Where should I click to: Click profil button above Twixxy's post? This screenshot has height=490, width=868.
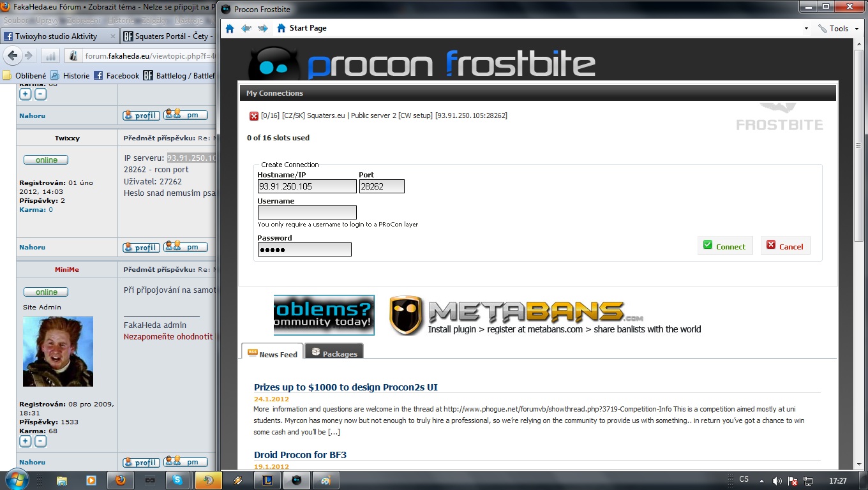(x=141, y=115)
